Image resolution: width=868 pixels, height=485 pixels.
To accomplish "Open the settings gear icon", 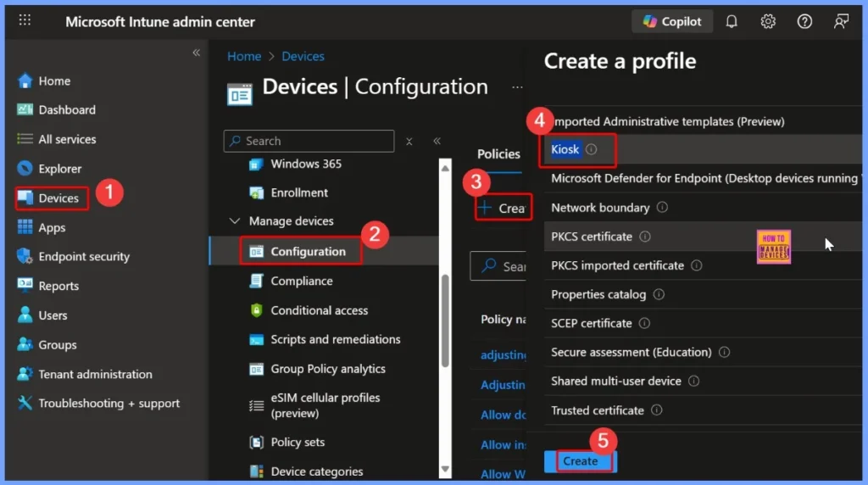I will 768,21.
